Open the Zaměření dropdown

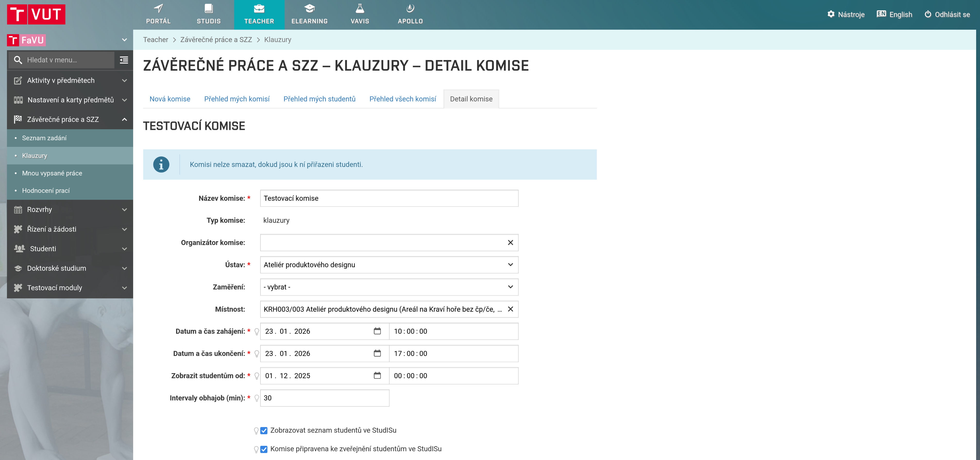tap(389, 287)
